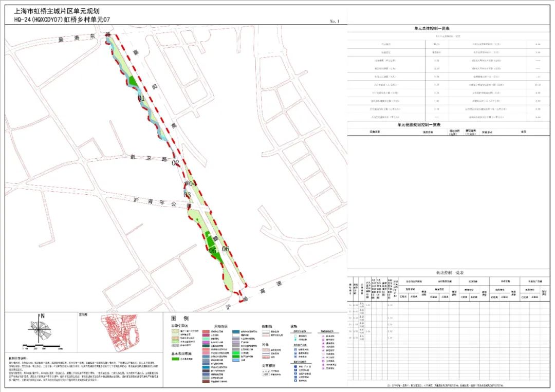Click the map scale bar

43,347
